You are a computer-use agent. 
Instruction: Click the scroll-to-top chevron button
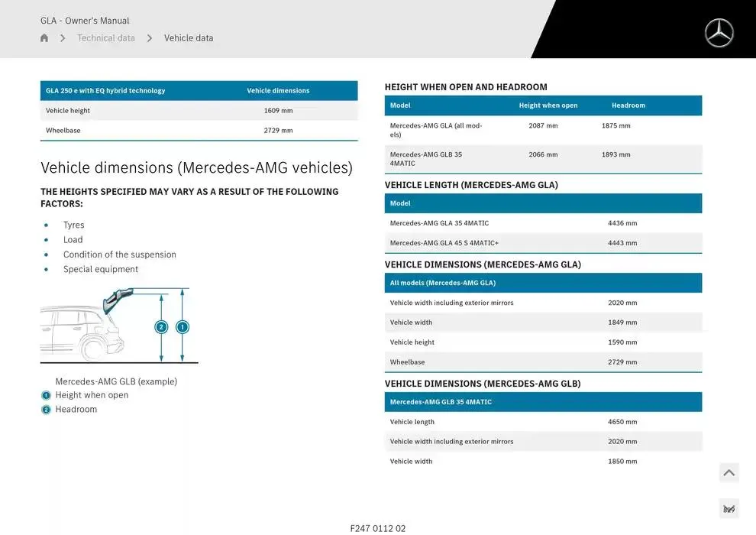[729, 472]
